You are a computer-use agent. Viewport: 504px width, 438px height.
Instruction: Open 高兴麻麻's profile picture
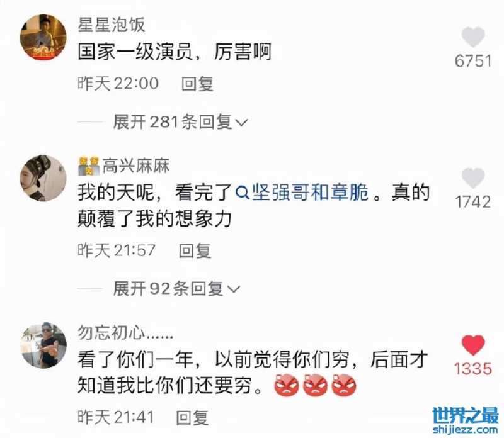coord(43,178)
